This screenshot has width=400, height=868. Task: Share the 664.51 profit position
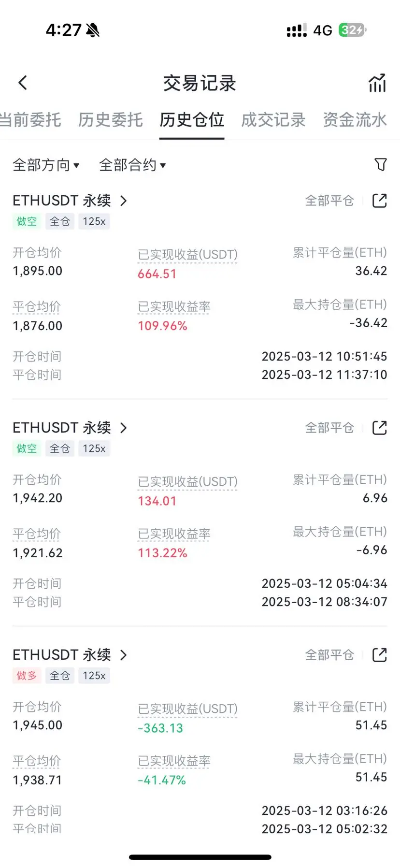pos(380,201)
